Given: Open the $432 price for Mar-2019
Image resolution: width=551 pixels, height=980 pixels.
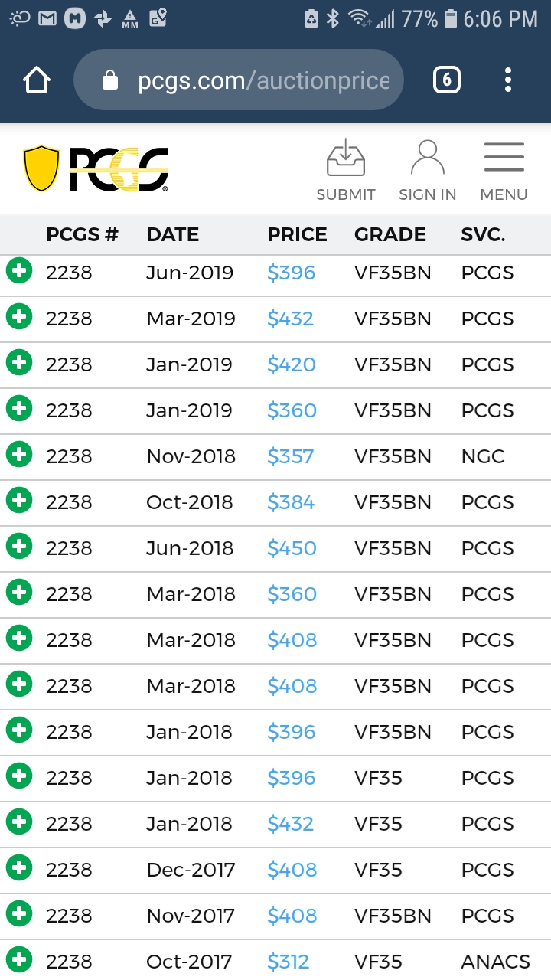Looking at the screenshot, I should pyautogui.click(x=291, y=318).
